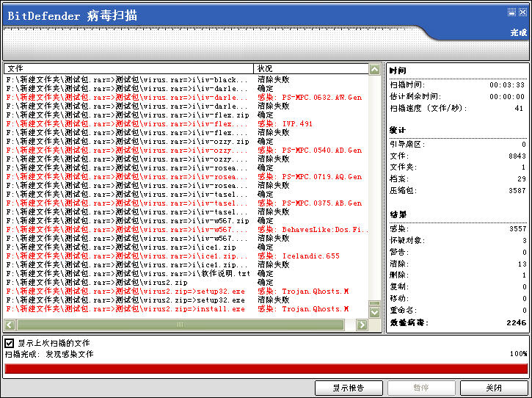Click the vertical scrollbar thumb near the bottom
This screenshot has height=398, width=532.
pyautogui.click(x=374, y=303)
